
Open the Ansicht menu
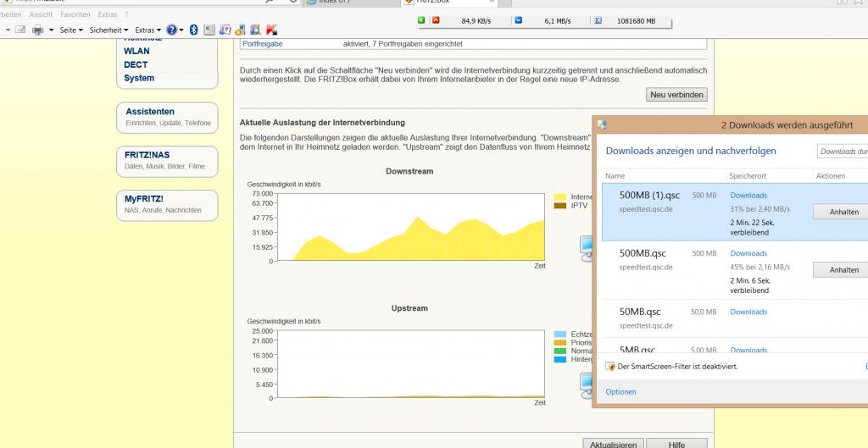(41, 14)
